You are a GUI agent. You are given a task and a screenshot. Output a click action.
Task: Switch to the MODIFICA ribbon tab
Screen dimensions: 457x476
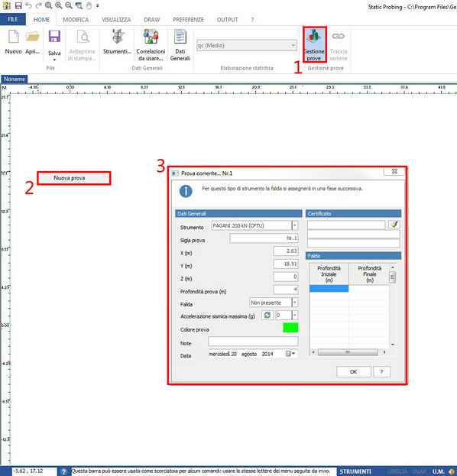76,20
